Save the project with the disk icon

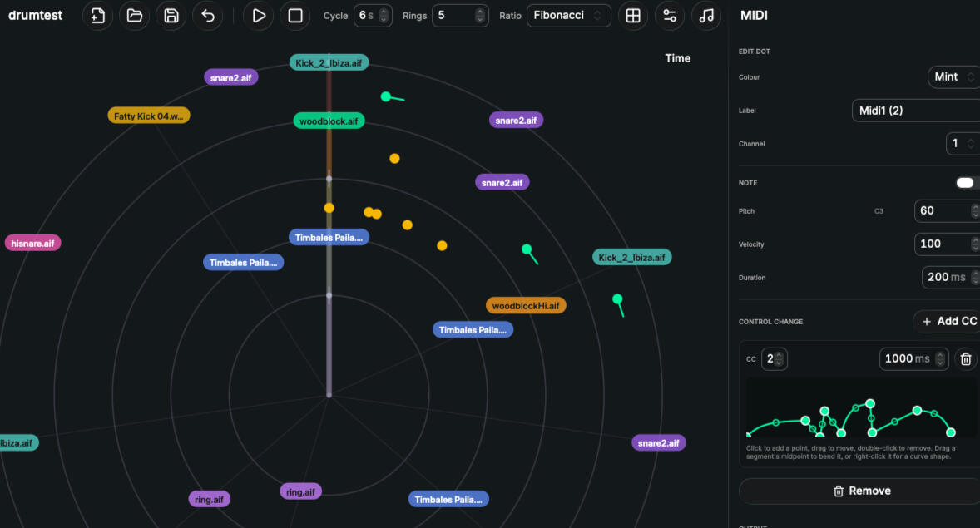point(171,16)
